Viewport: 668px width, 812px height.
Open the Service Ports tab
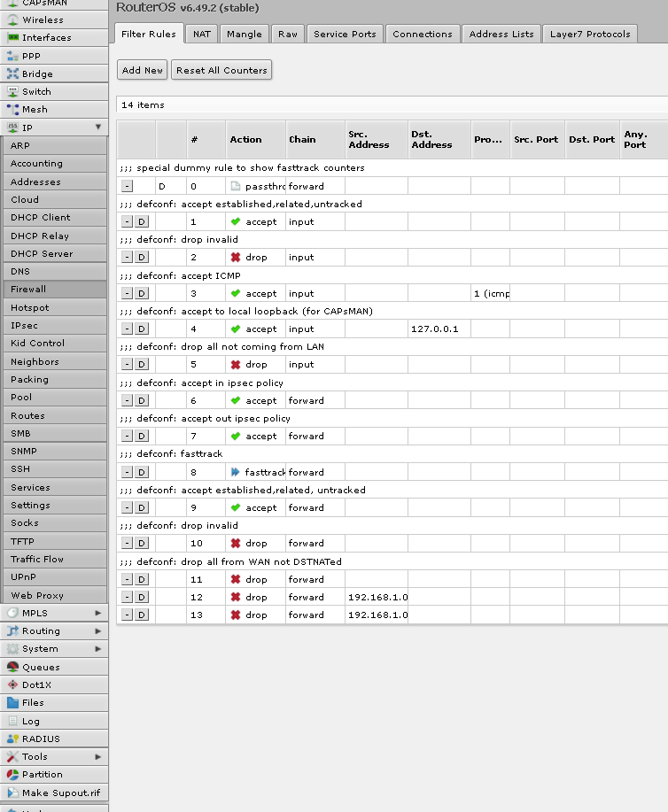click(345, 35)
